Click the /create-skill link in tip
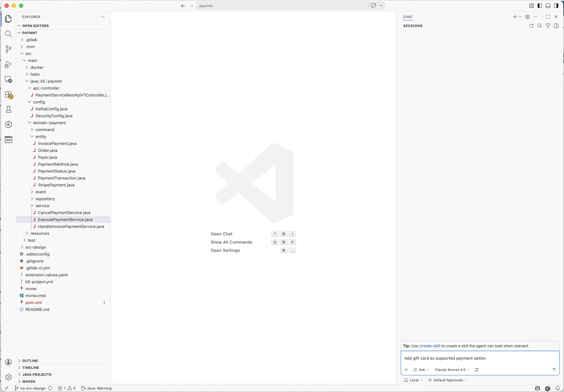Viewport: 564px width, 392px height. click(x=430, y=346)
